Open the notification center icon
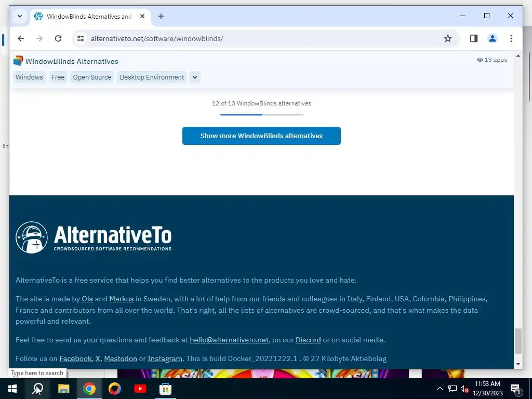Image resolution: width=532 pixels, height=399 pixels. 515,389
